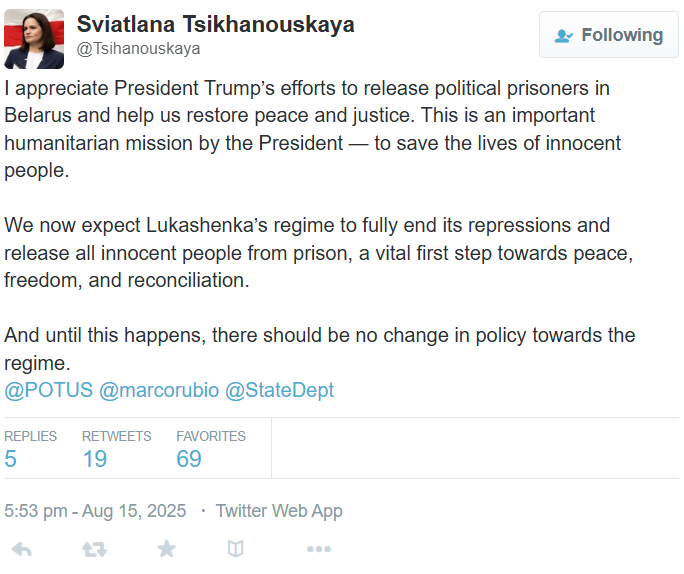The image size is (684, 574).
Task: Favorite the tweet with the star icon
Action: [x=166, y=549]
